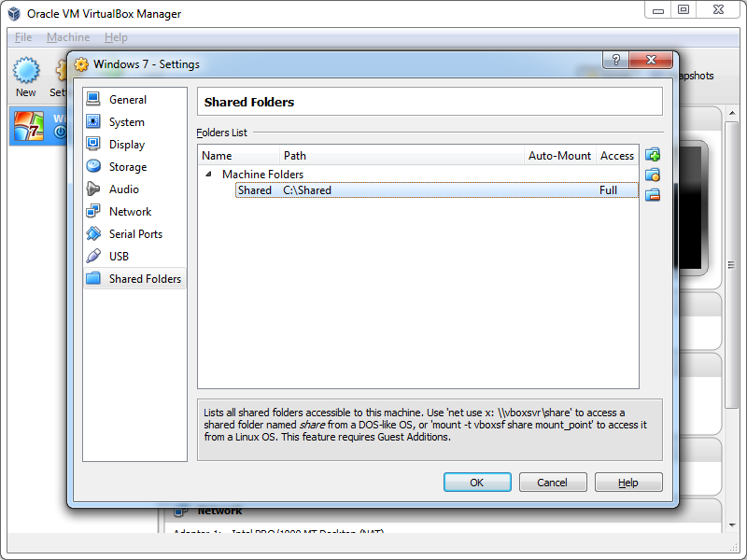Viewport: 747px width, 560px height.
Task: Sort folders by the Name column header
Action: tap(239, 156)
